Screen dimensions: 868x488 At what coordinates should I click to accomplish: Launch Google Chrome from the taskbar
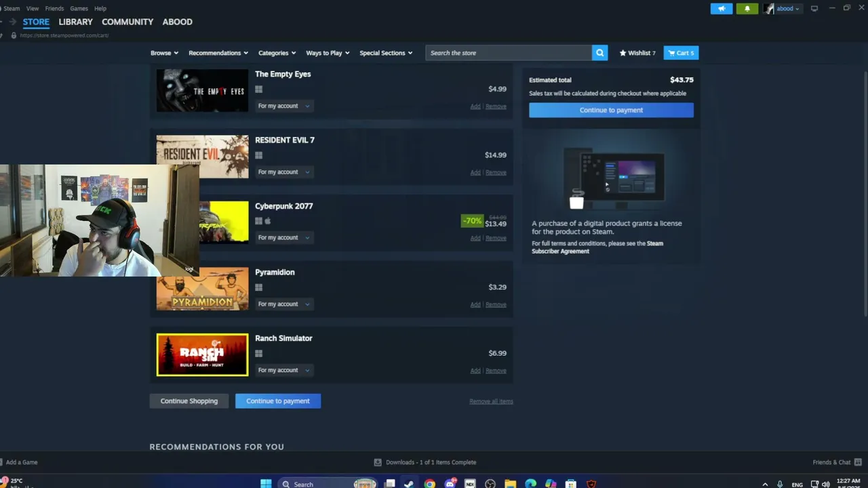(x=429, y=484)
